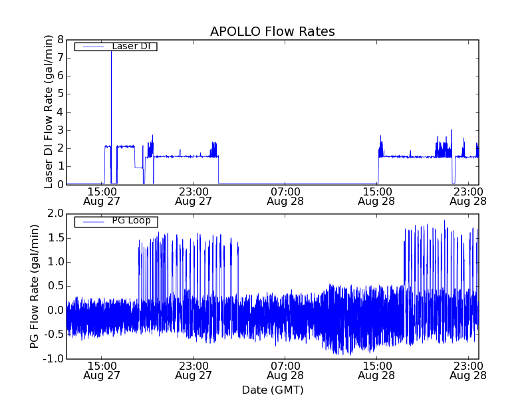
Task: Click top chart's '07:00 Aug 28' tick label
Action: 285,197
